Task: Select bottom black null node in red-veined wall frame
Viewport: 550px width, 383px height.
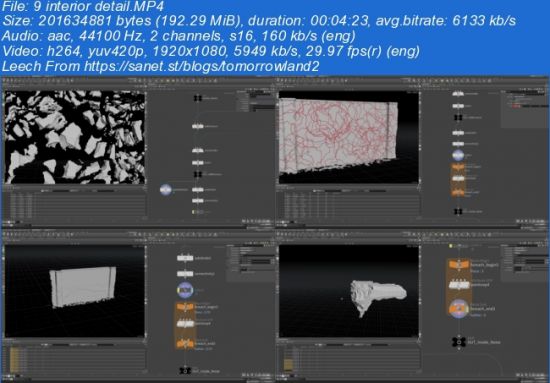Action: click(458, 211)
